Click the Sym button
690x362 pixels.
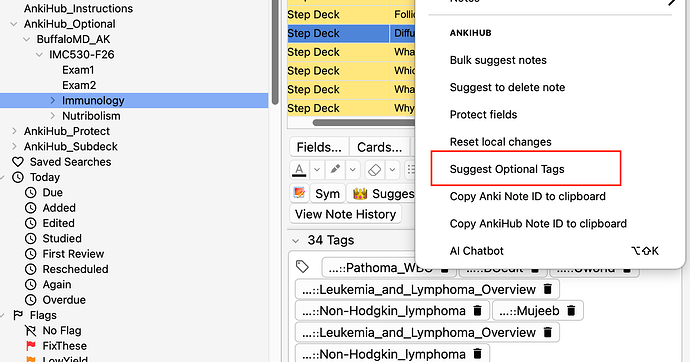pos(327,194)
